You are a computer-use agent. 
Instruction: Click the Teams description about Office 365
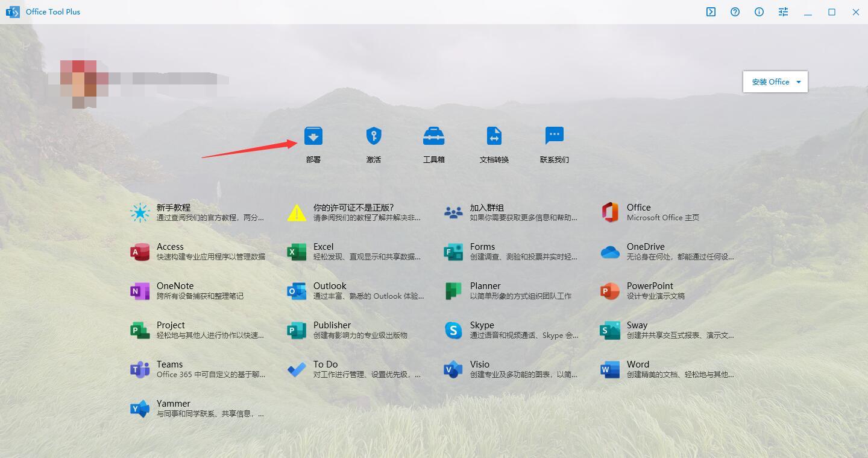pos(211,375)
